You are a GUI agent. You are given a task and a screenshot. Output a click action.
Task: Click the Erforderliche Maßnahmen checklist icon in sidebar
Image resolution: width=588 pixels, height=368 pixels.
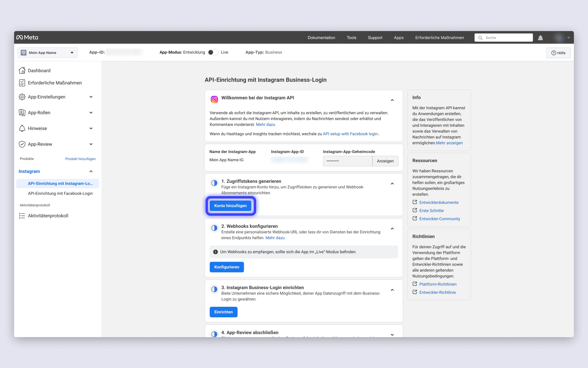[22, 83]
